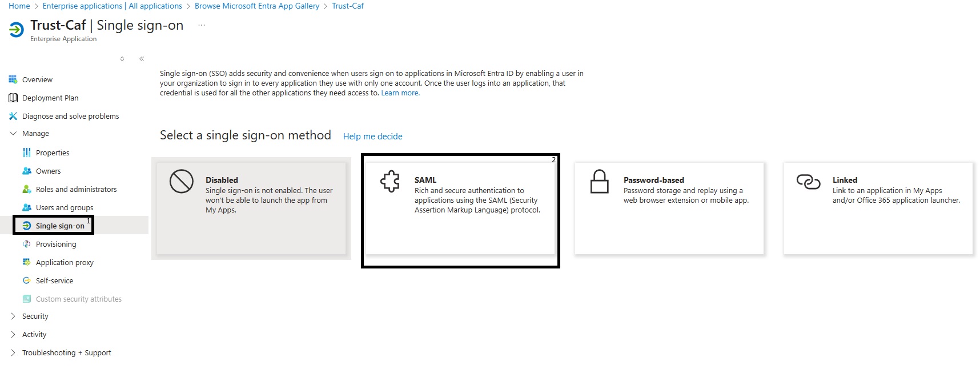Open Enterprise applications | All applications breadcrumb
This screenshot has height=381, width=980.
pyautogui.click(x=113, y=6)
